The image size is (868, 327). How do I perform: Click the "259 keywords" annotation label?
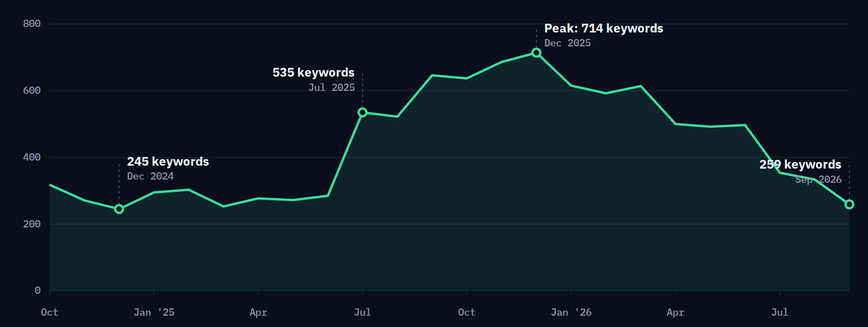point(801,165)
